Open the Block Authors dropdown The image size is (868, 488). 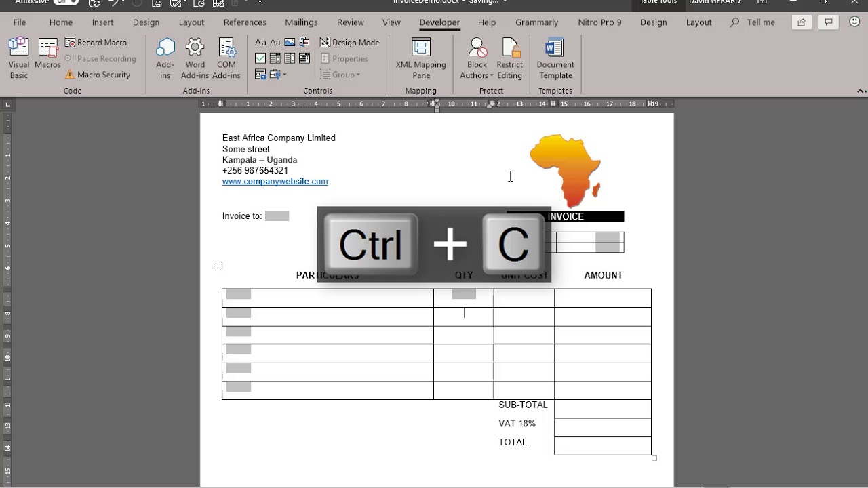coord(477,58)
